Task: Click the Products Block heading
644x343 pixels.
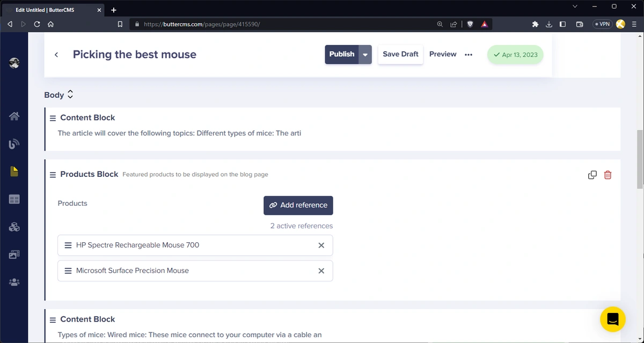Action: (89, 174)
